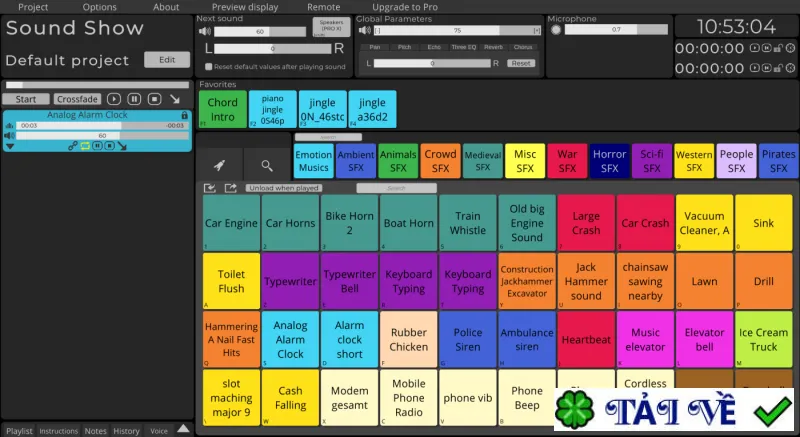The image size is (800, 437).
Task: Enable Reset default values after playing sound
Action: click(208, 67)
